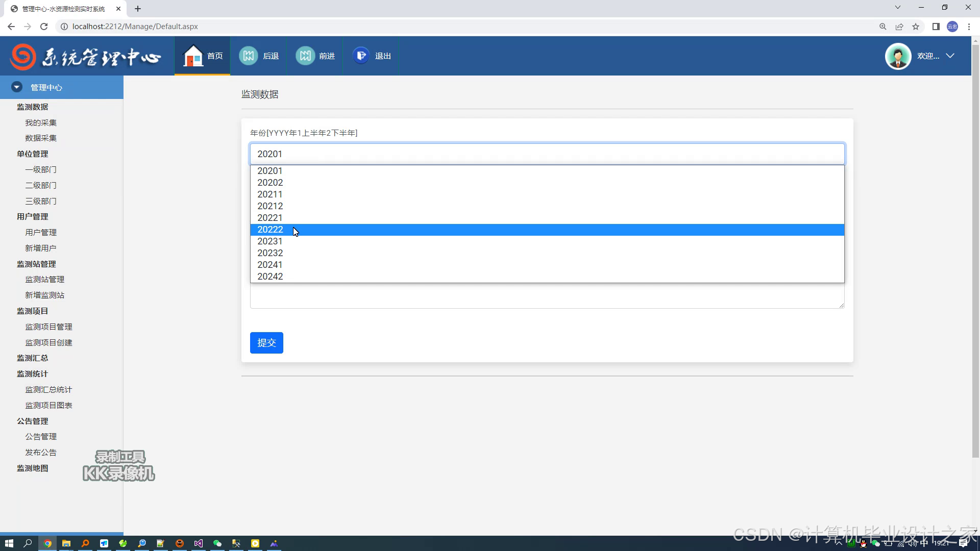Click the volume tray icon

913,543
